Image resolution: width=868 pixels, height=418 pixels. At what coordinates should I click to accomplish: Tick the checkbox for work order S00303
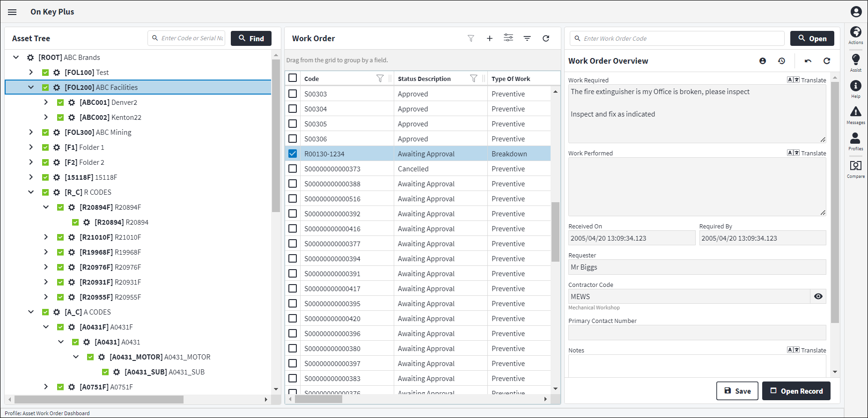[x=293, y=94]
